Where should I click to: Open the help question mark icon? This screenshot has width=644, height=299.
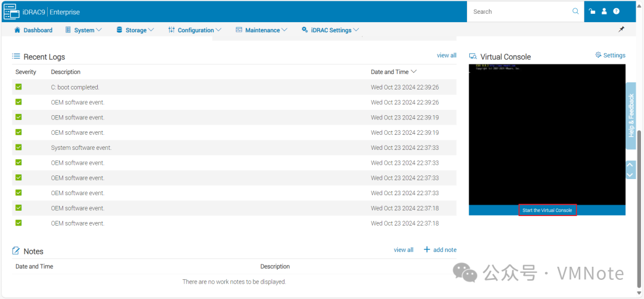click(616, 11)
